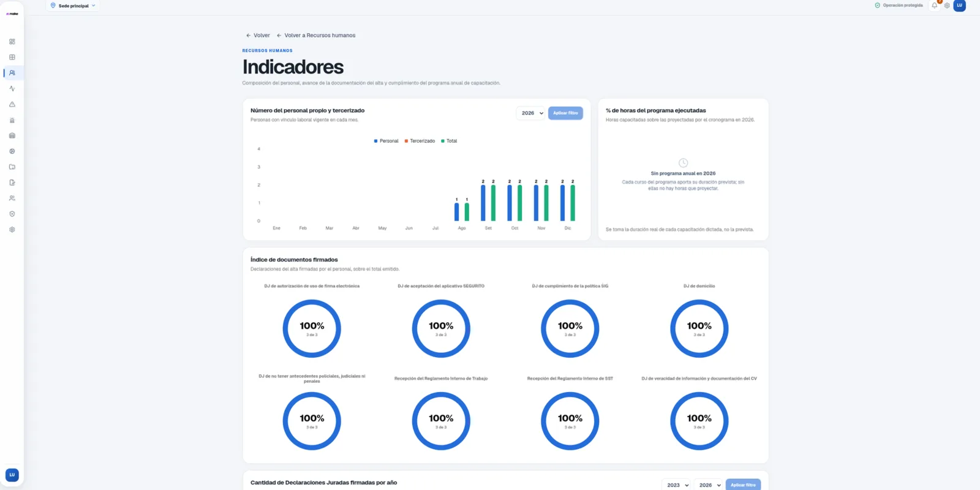Go back with the Volver link
The image size is (980, 490).
[258, 36]
